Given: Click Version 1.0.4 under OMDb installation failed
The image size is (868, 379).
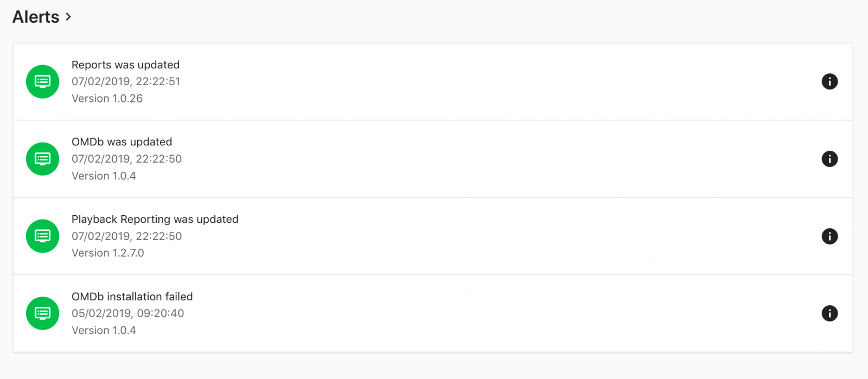Looking at the screenshot, I should click(104, 330).
